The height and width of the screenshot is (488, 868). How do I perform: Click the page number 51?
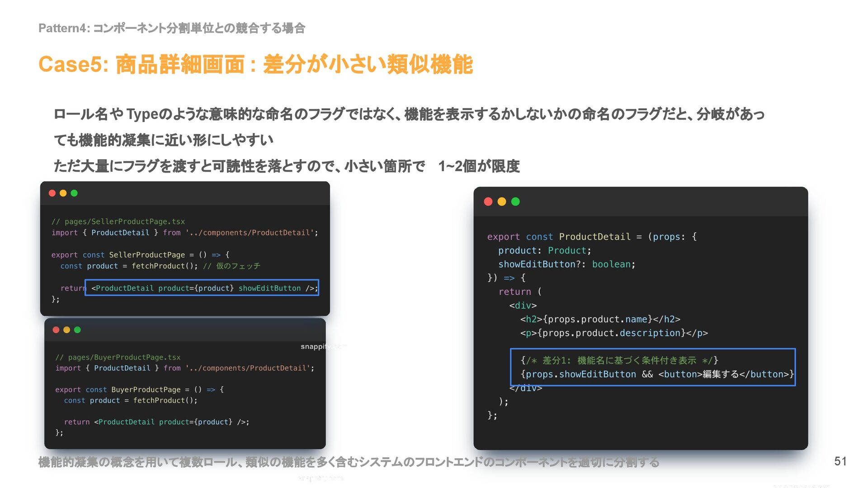pos(840,461)
